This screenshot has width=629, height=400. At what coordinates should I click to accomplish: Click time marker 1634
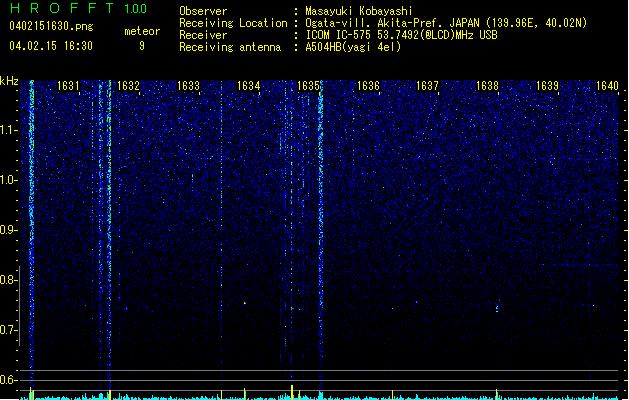[x=248, y=86]
